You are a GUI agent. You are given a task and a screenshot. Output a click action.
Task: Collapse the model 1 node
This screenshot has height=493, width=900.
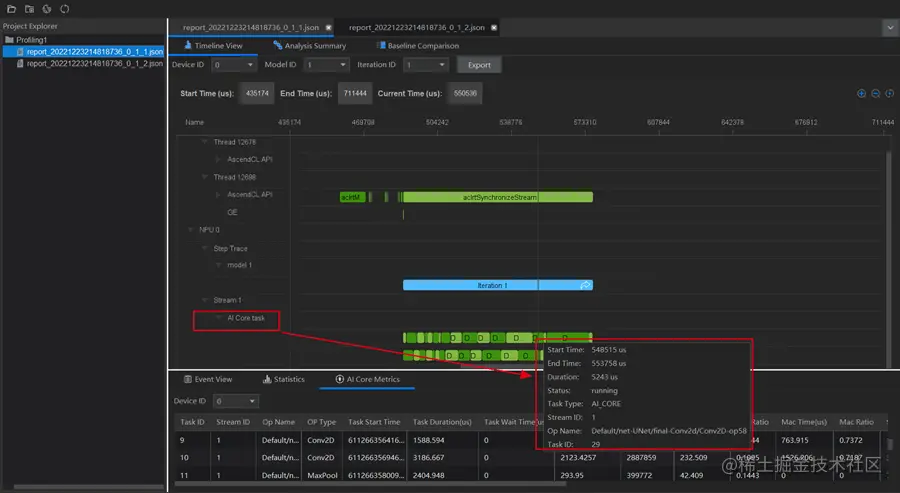pyautogui.click(x=218, y=265)
